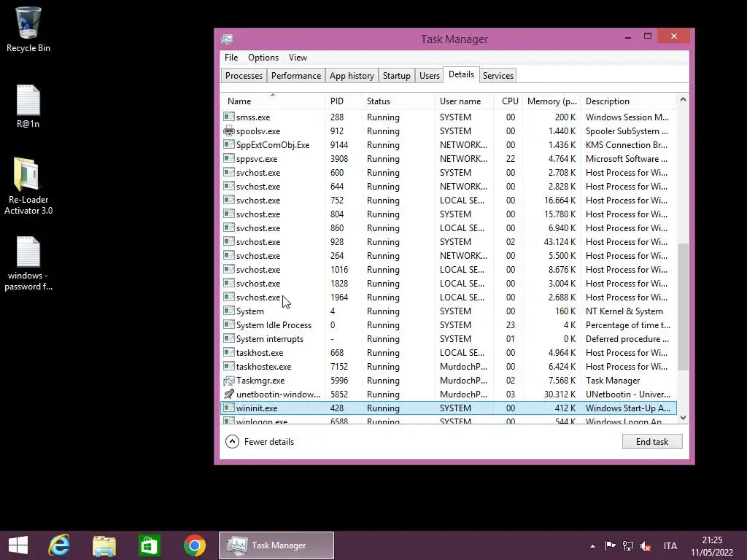The width and height of the screenshot is (747, 560).
Task: Sort by the Description column header
Action: point(628,101)
